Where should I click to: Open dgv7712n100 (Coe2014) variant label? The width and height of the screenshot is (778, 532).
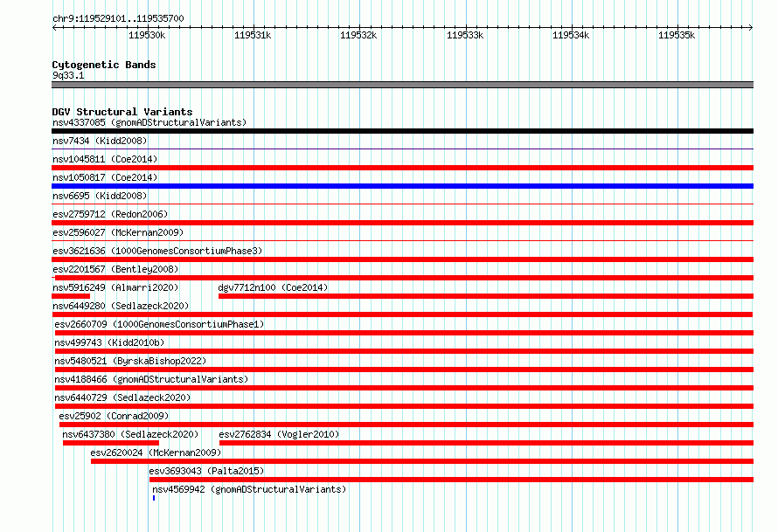[273, 287]
